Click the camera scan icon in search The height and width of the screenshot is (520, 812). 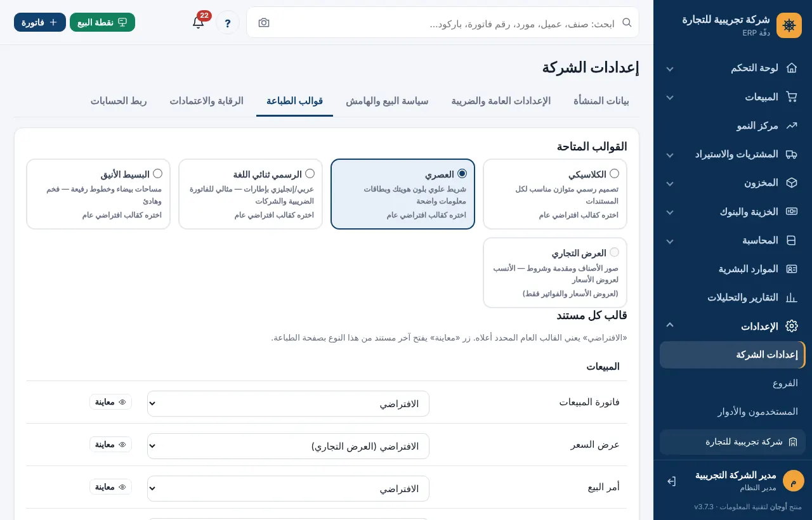pyautogui.click(x=264, y=23)
